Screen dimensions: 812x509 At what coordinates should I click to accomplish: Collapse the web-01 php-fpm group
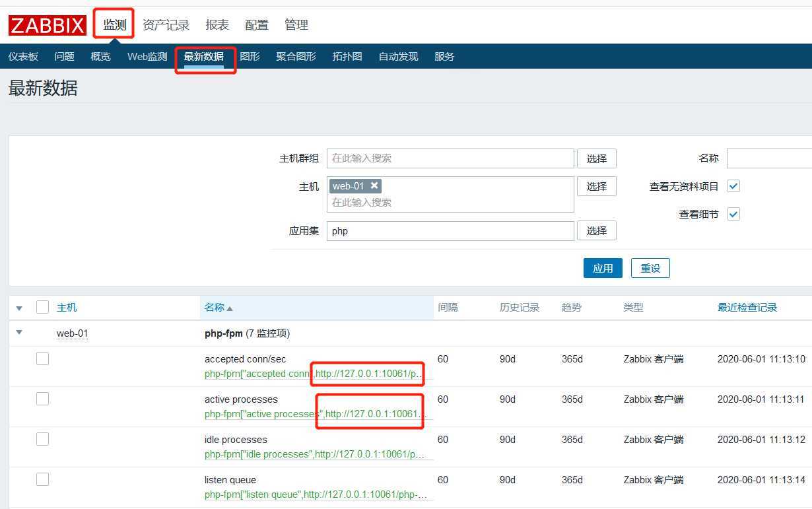(19, 333)
